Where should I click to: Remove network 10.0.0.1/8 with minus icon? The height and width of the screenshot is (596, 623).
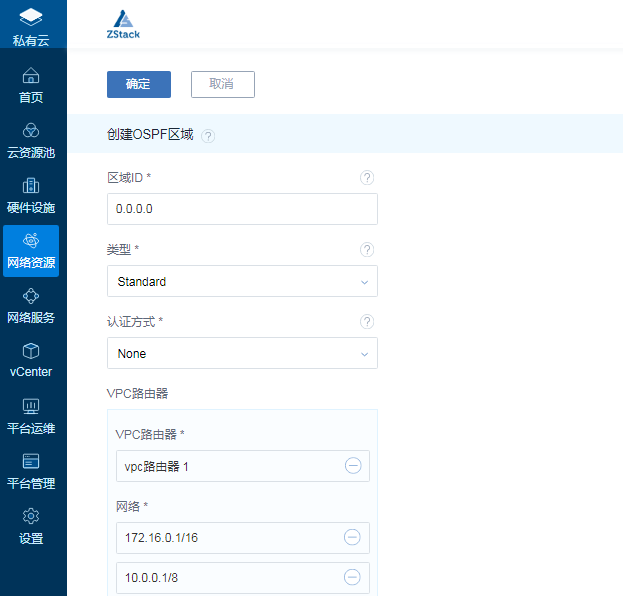coord(352,577)
